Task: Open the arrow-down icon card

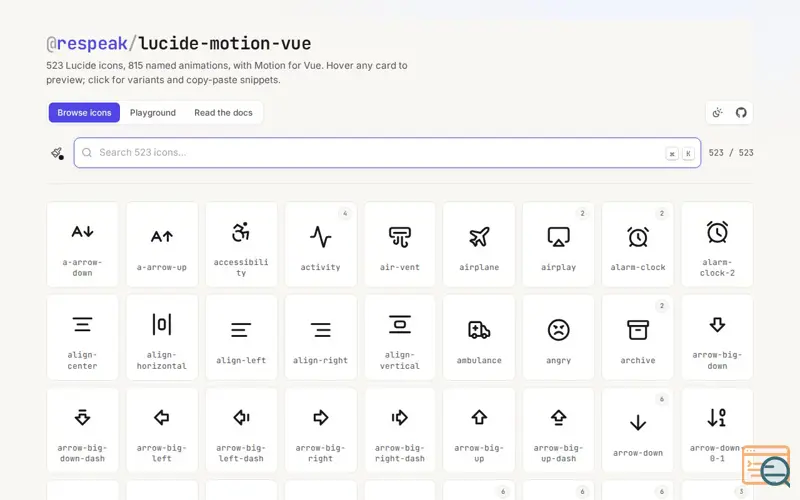Action: point(638,430)
